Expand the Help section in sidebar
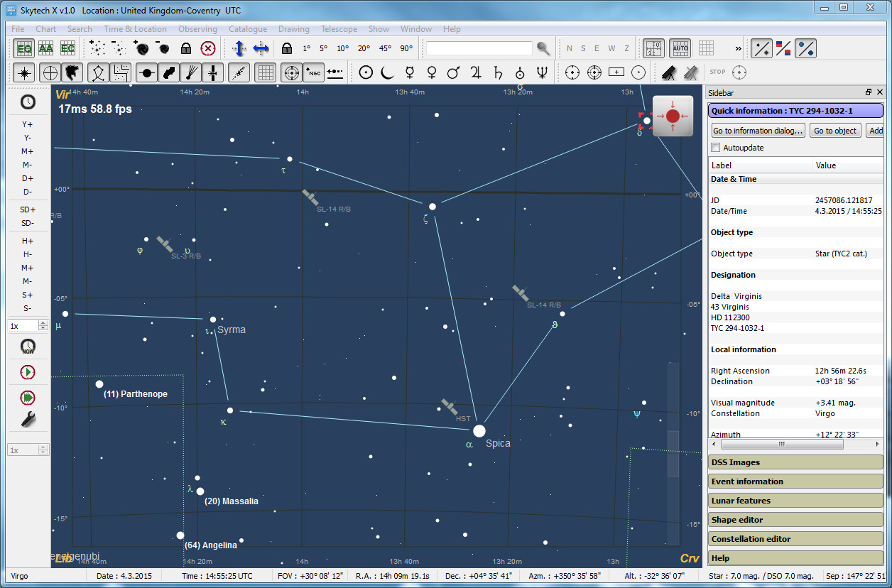Viewport: 892px width, 588px height. point(795,558)
